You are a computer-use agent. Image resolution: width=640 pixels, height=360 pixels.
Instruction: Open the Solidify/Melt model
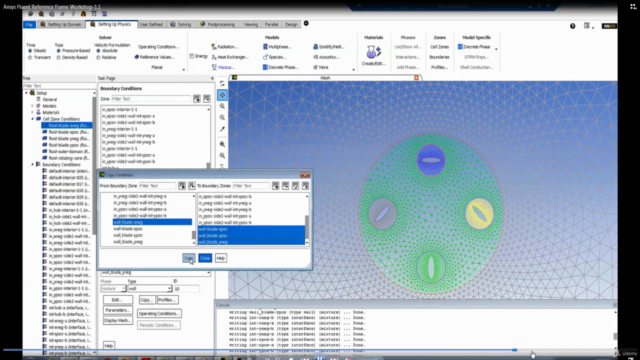point(329,47)
